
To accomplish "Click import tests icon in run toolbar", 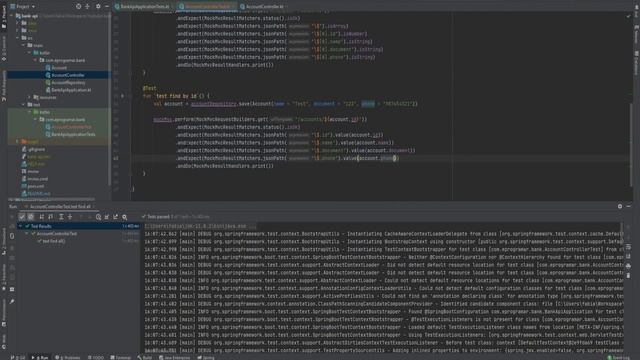I will pos(107,217).
